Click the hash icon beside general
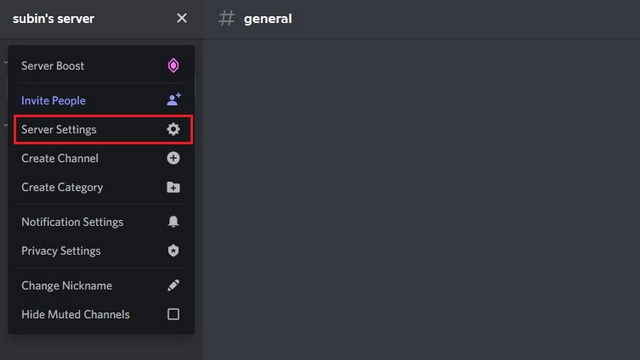The width and height of the screenshot is (640, 360). pos(227,18)
